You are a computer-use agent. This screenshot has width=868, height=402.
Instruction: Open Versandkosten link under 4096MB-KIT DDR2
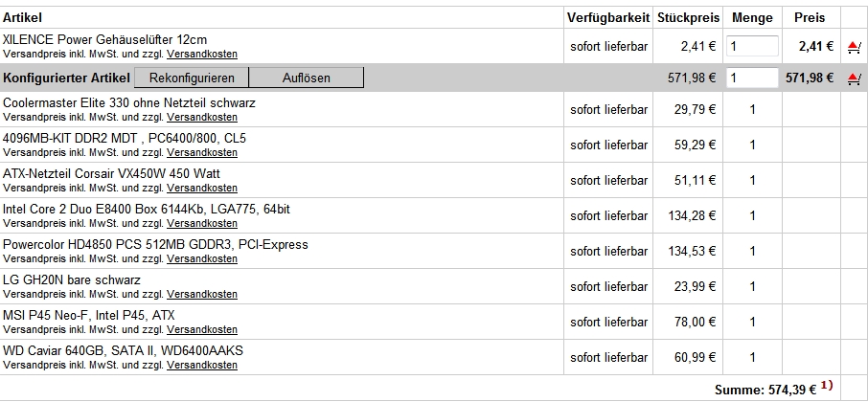point(202,152)
